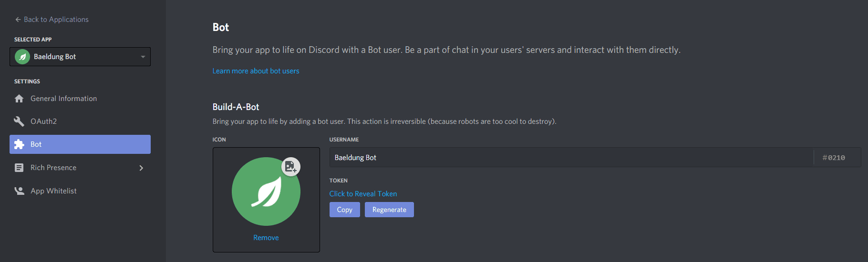Screen dimensions: 868x262
Task: Click to Reveal Token link
Action: (363, 194)
